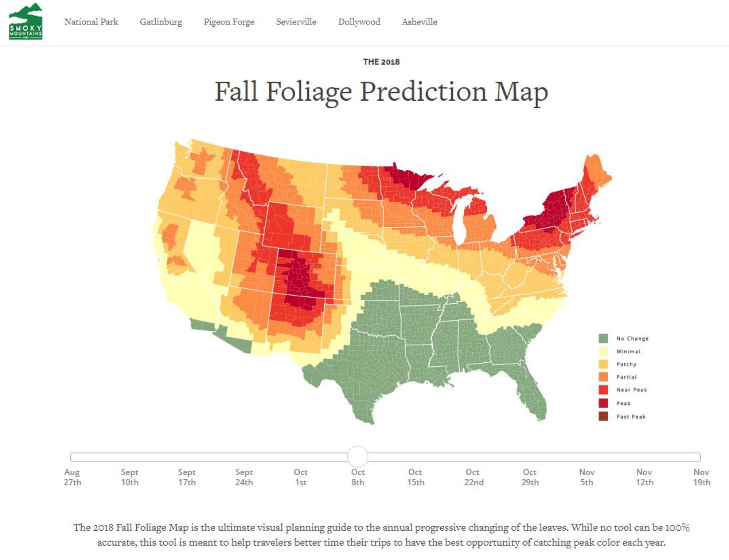Click the Patchy legend color swatch
Viewport: 729px width, 560px height.
click(603, 364)
